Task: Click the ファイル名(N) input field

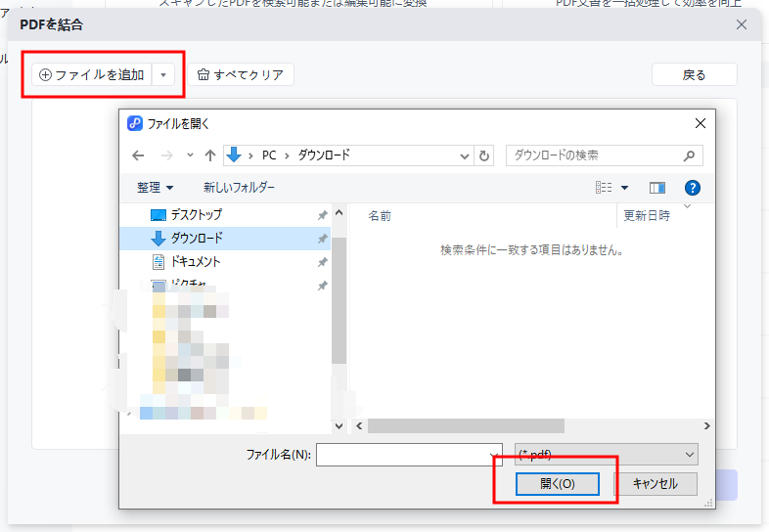Action: click(409, 455)
